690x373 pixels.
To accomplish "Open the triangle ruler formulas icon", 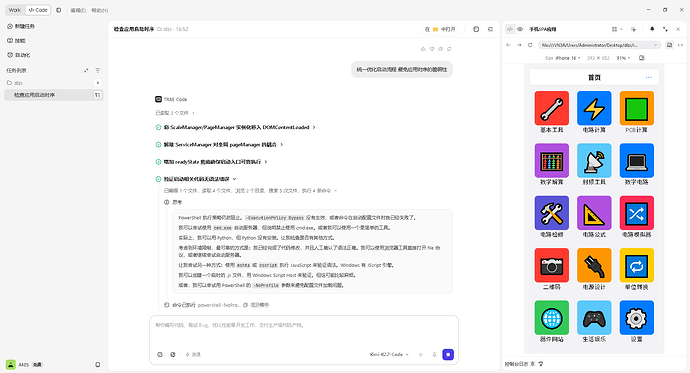I will [x=594, y=213].
